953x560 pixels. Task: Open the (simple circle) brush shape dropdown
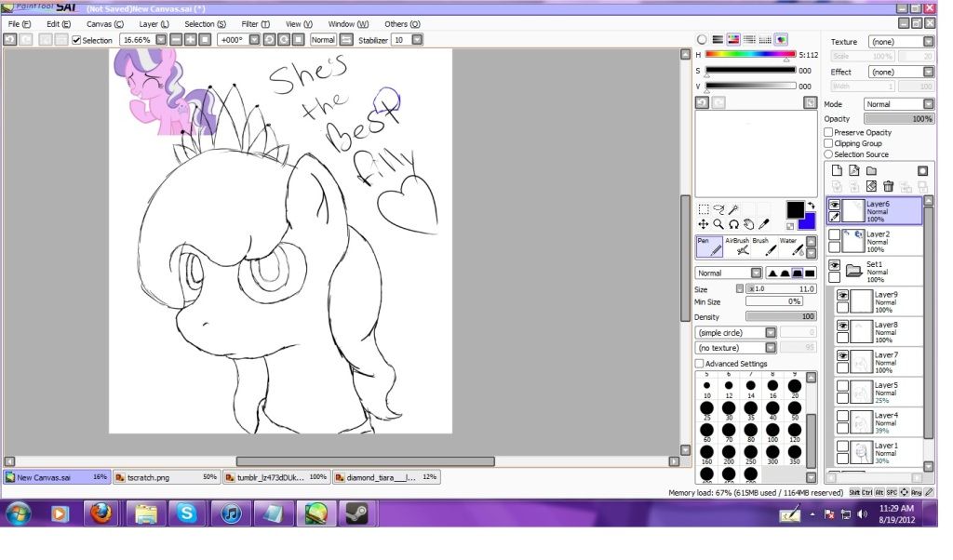[770, 332]
